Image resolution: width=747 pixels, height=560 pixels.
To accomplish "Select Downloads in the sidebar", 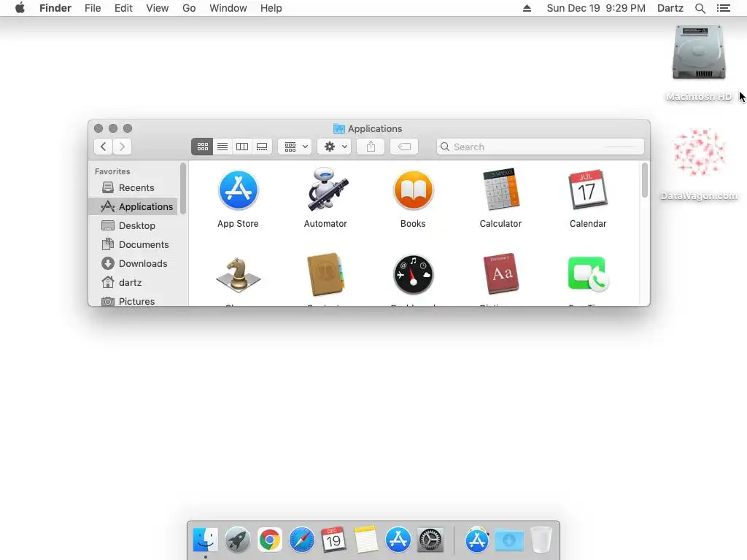I will click(x=133, y=264).
